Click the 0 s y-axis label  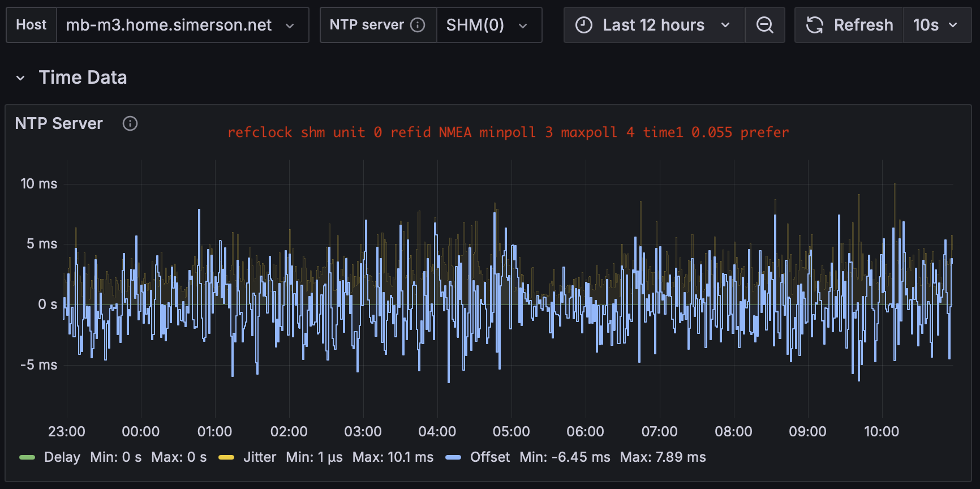point(48,304)
